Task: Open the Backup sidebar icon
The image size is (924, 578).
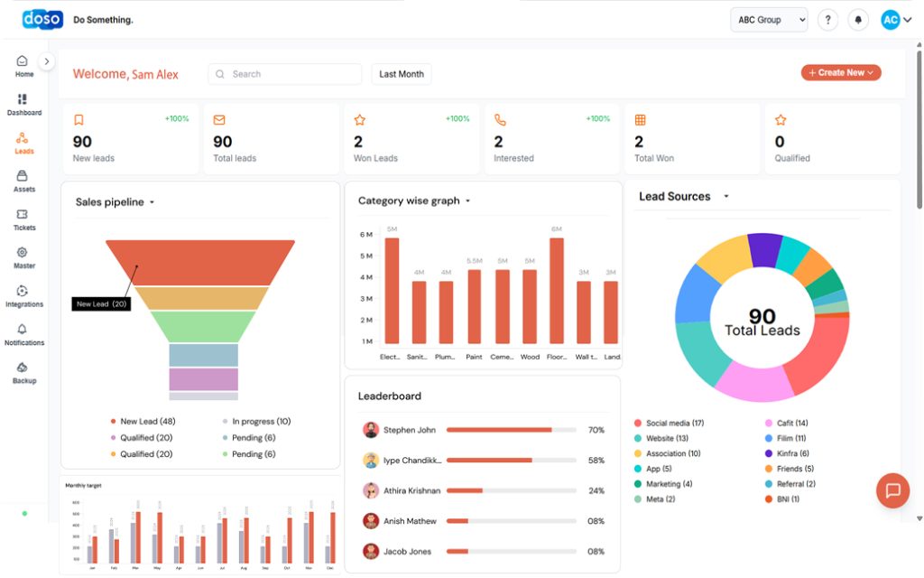Action: [23, 368]
